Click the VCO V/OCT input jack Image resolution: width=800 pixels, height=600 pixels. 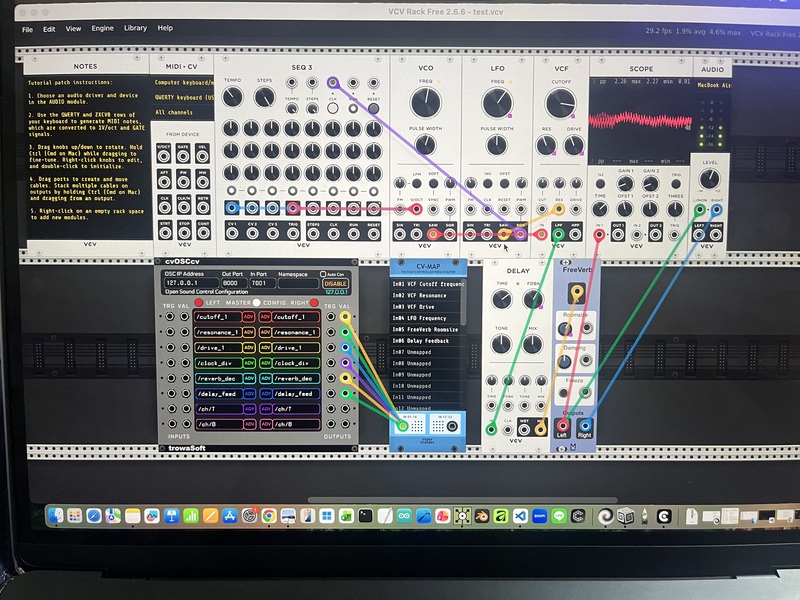[x=416, y=209]
